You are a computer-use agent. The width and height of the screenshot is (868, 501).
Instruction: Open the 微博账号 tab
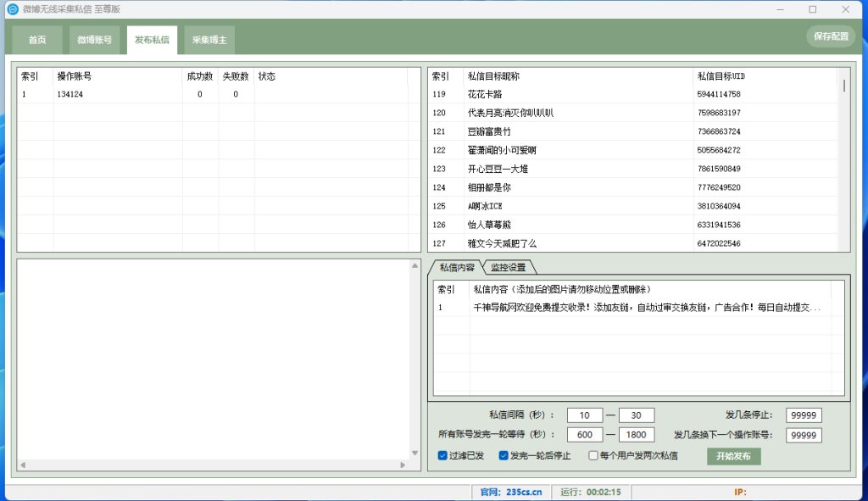(94, 40)
